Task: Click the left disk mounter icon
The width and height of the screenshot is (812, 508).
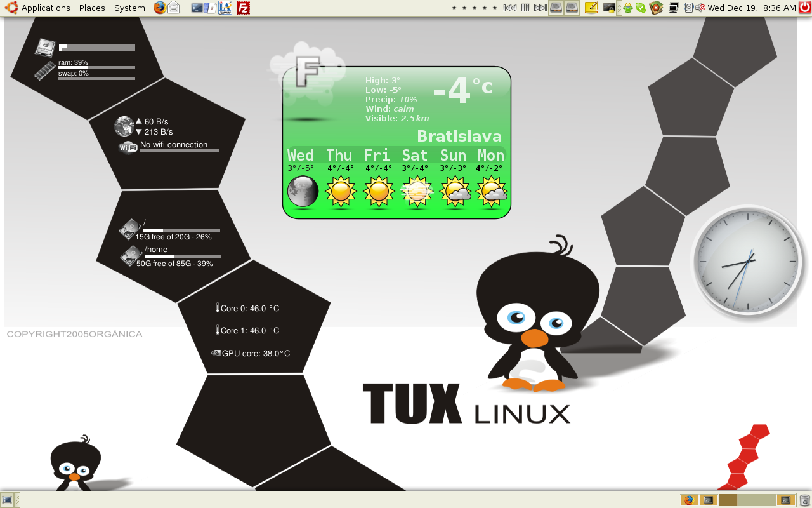Action: coord(556,8)
